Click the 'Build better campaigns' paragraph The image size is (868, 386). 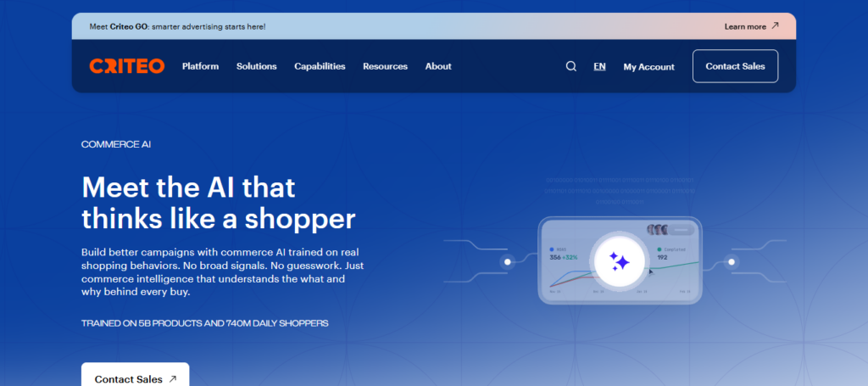222,271
